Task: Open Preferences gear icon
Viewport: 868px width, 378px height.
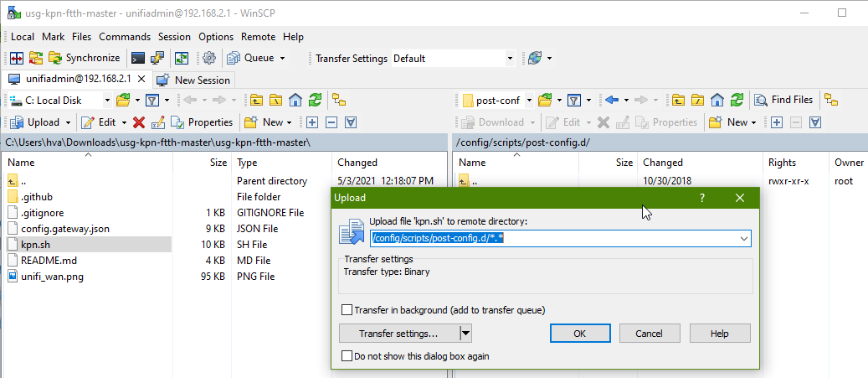Action: pyautogui.click(x=208, y=58)
